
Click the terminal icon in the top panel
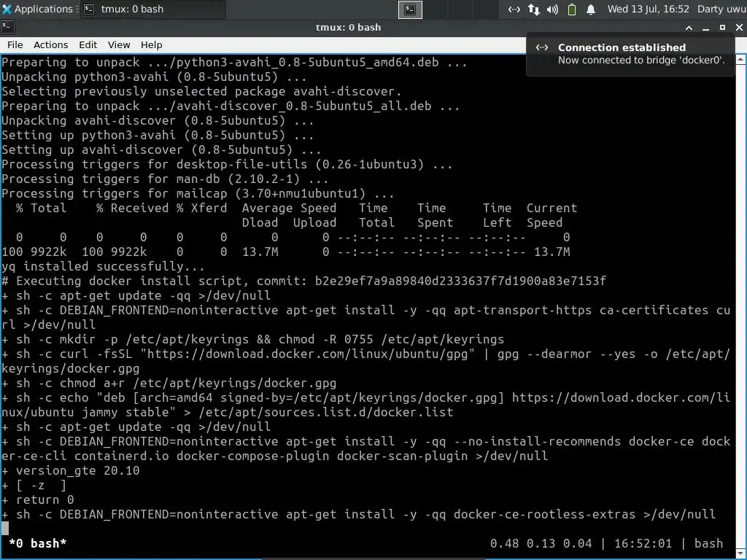click(410, 9)
